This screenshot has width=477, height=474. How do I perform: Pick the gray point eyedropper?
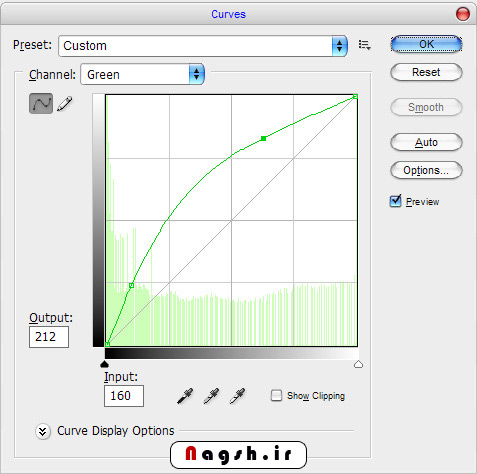point(211,396)
